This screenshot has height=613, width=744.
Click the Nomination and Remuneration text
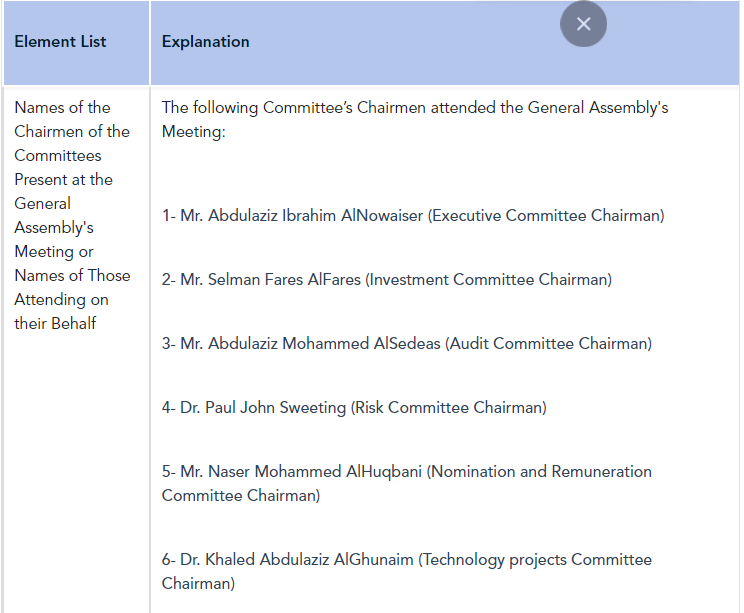[x=541, y=472]
